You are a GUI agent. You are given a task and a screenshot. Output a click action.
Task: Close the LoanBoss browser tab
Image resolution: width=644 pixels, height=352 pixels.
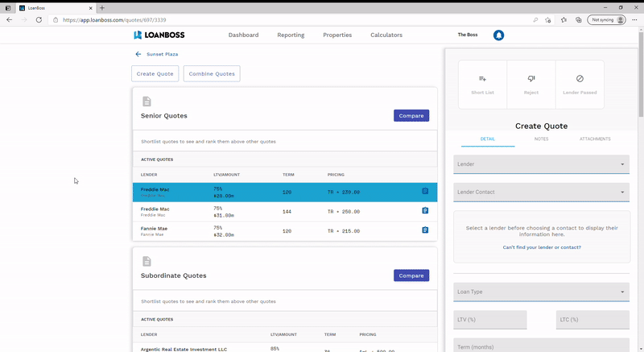click(90, 8)
